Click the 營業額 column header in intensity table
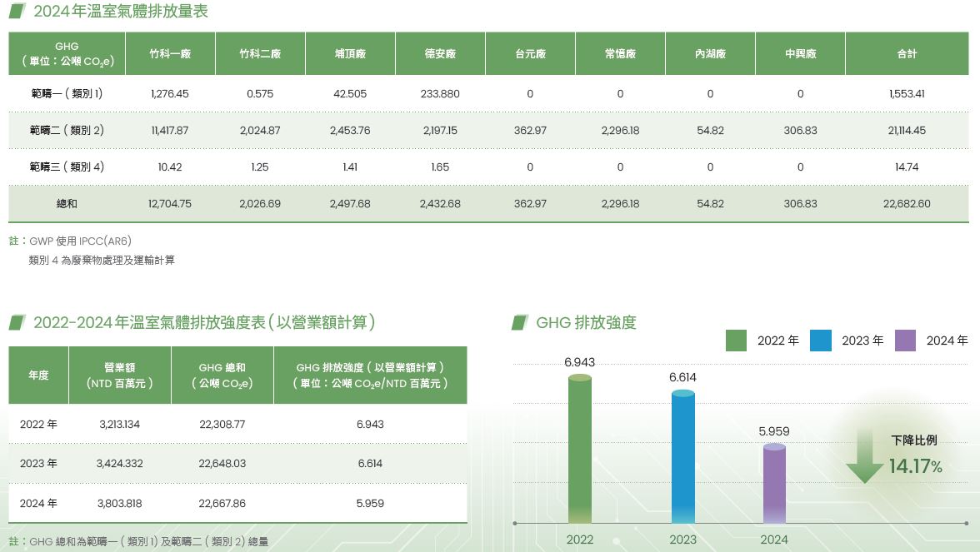This screenshot has width=980, height=552. click(x=120, y=375)
